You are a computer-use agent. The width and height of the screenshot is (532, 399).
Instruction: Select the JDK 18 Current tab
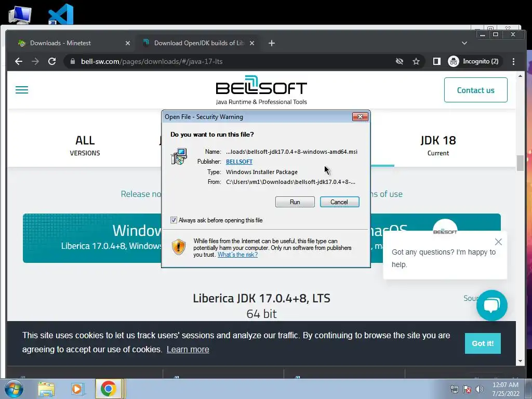coord(438,146)
